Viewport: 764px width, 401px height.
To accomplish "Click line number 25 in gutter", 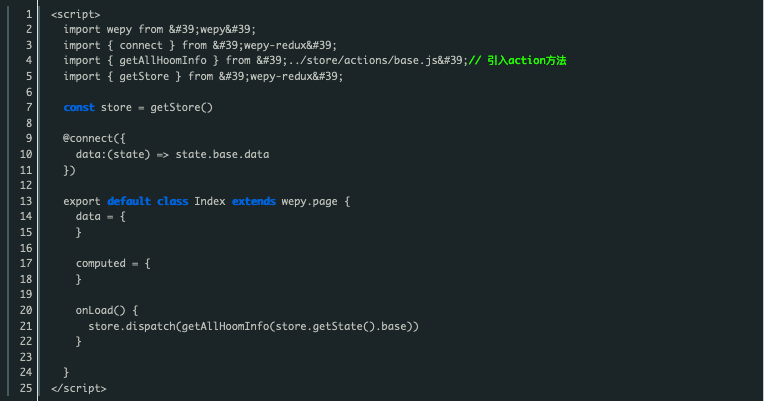I will pos(26,388).
